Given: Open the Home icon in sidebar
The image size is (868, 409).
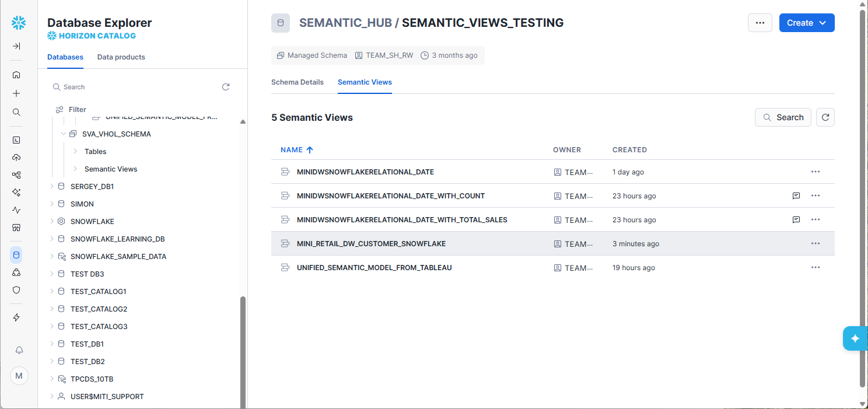Looking at the screenshot, I should tap(16, 75).
